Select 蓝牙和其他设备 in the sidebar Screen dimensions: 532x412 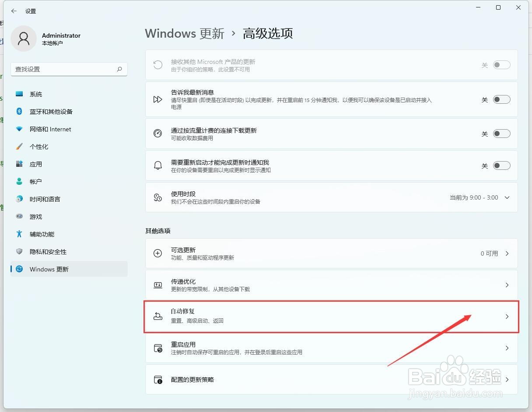69,112
